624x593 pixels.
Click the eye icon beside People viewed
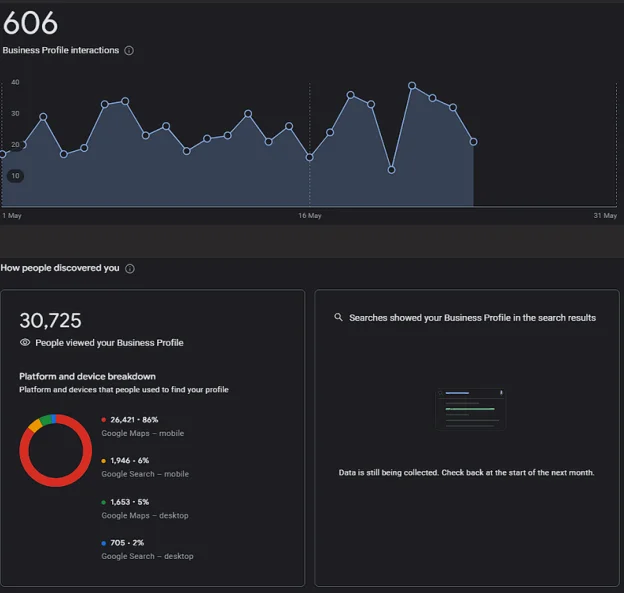tap(25, 343)
